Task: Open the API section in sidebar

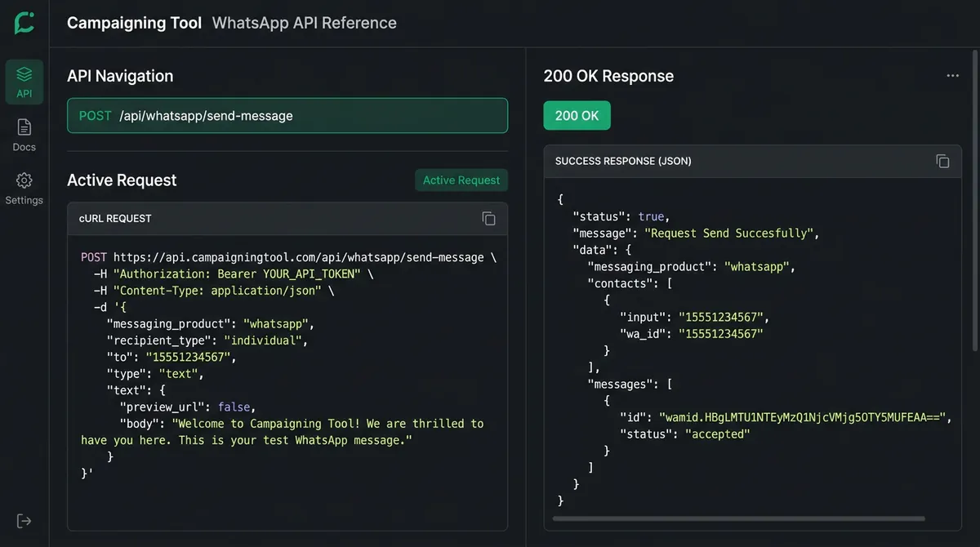Action: point(24,82)
